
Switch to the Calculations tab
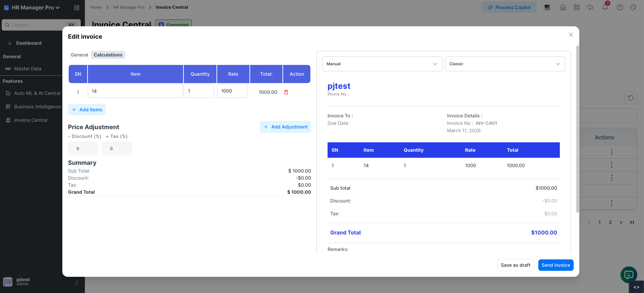tap(108, 55)
